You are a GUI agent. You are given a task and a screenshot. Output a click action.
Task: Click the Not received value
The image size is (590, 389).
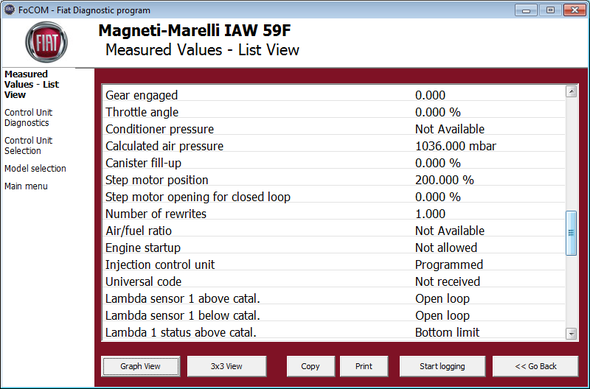click(x=448, y=281)
